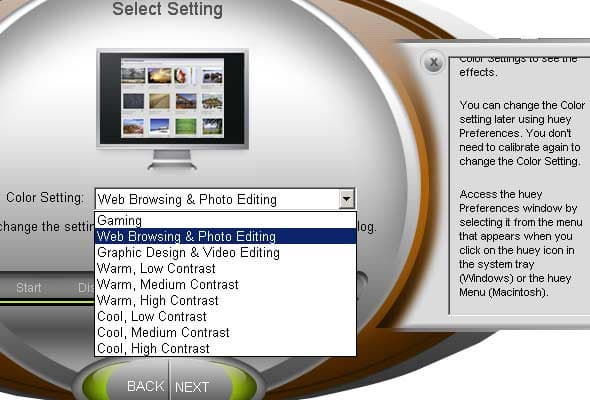Click the 'Color Setting:' label
590x400 pixels.
(x=45, y=198)
